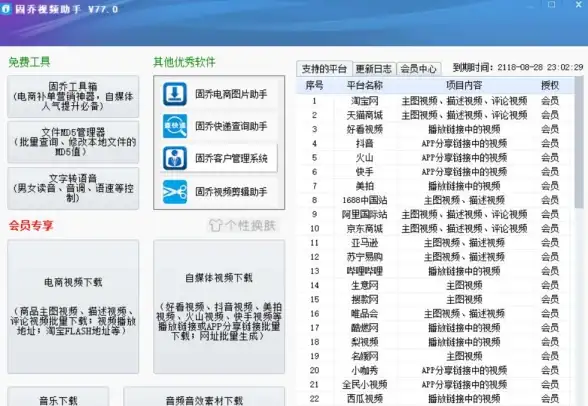The image size is (588, 406).
Task: Click the platform list vertical scrollbar
Action: pyautogui.click(x=579, y=142)
